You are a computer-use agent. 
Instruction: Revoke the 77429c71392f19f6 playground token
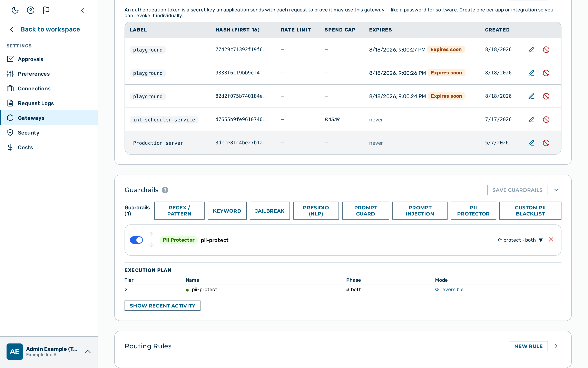(546, 50)
